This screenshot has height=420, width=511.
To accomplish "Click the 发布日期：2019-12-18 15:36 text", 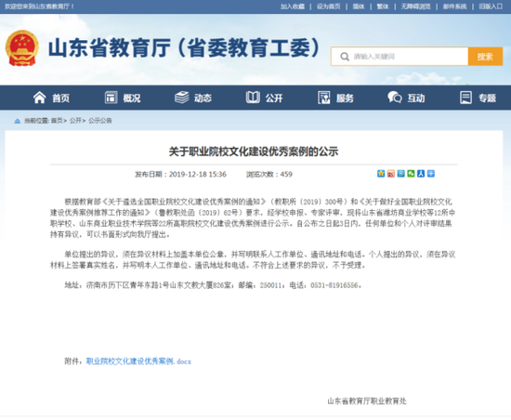I will 180,175.
